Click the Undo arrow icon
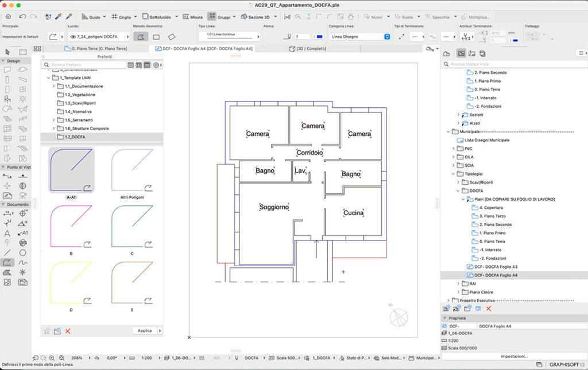Image resolution: width=588 pixels, height=370 pixels. (x=22, y=17)
